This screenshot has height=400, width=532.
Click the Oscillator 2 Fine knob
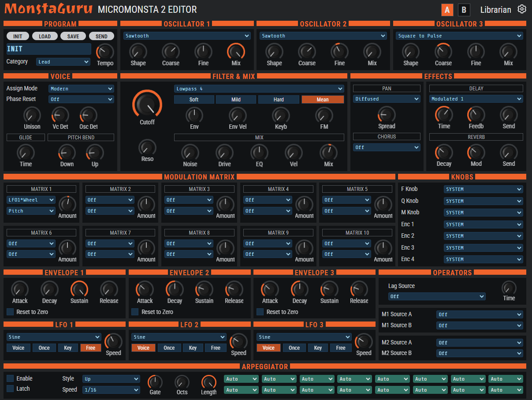[339, 52]
